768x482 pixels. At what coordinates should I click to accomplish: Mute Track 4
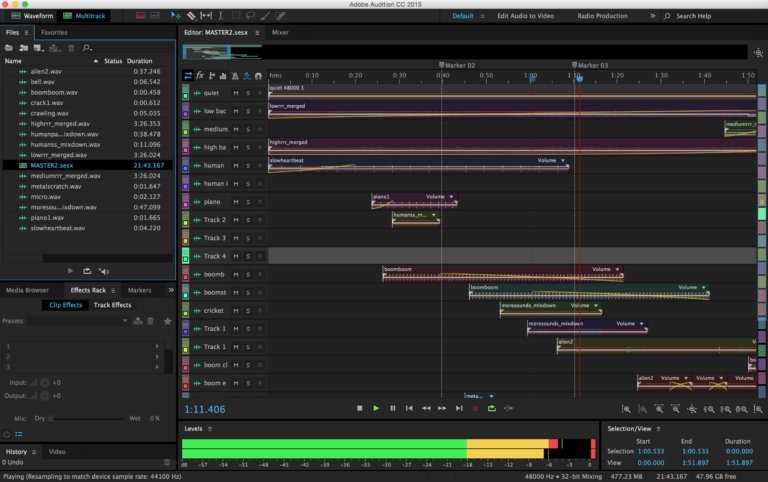[236, 256]
